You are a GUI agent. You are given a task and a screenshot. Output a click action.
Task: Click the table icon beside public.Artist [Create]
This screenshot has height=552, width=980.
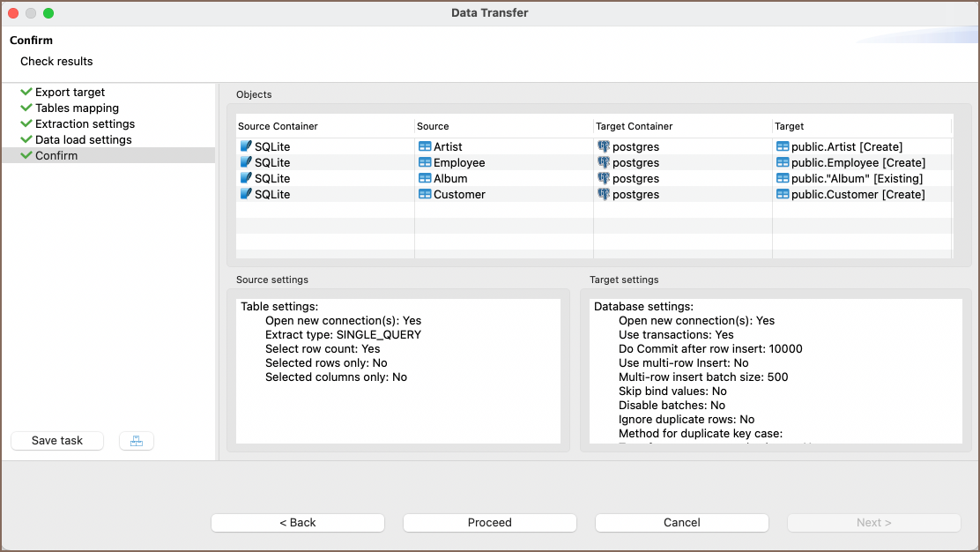pos(783,146)
